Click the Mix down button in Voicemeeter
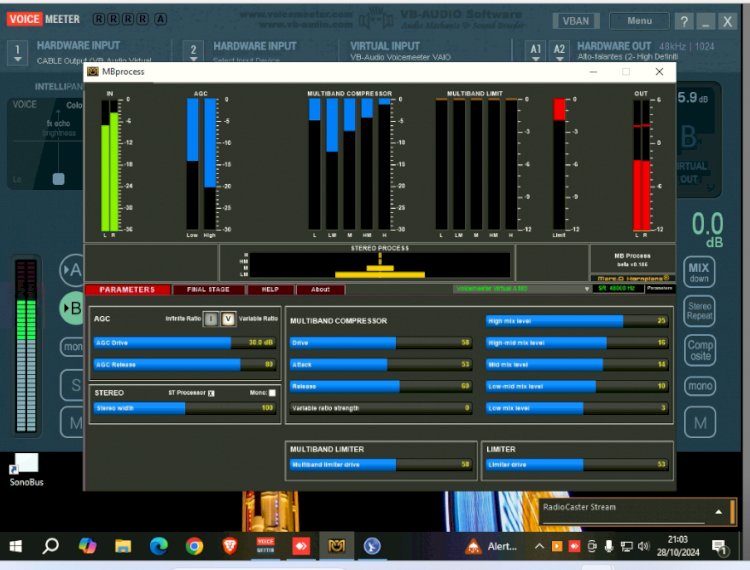The image size is (750, 570). [x=699, y=272]
